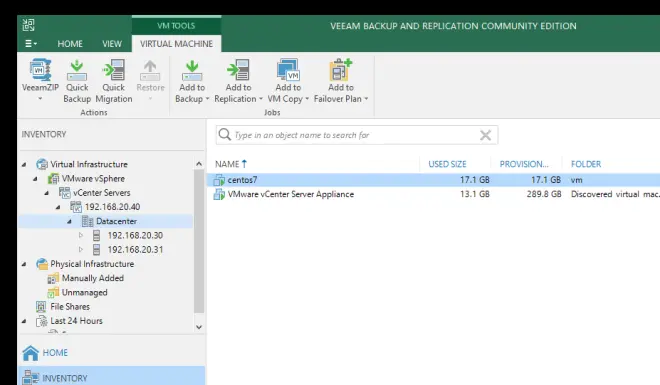660x385 pixels.
Task: Click the Unmanaged group icon
Action: point(53,292)
